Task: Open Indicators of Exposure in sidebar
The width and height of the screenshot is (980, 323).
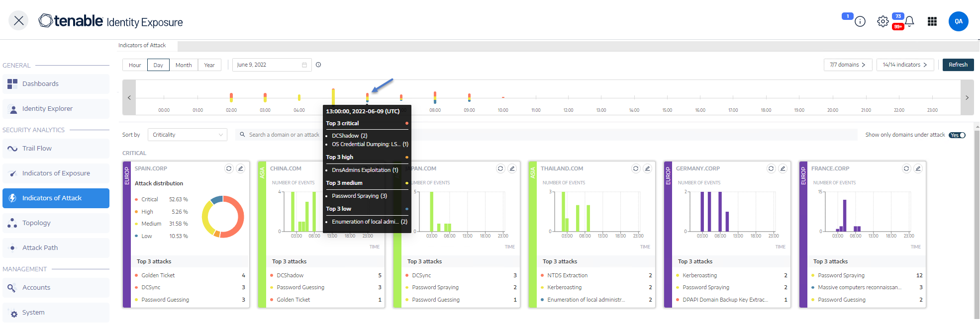Action: [56, 173]
